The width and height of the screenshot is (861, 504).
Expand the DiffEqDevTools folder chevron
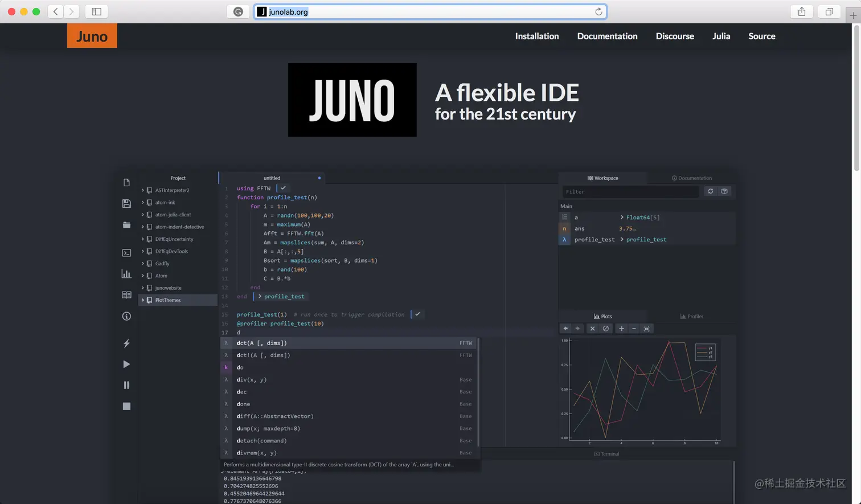(143, 251)
